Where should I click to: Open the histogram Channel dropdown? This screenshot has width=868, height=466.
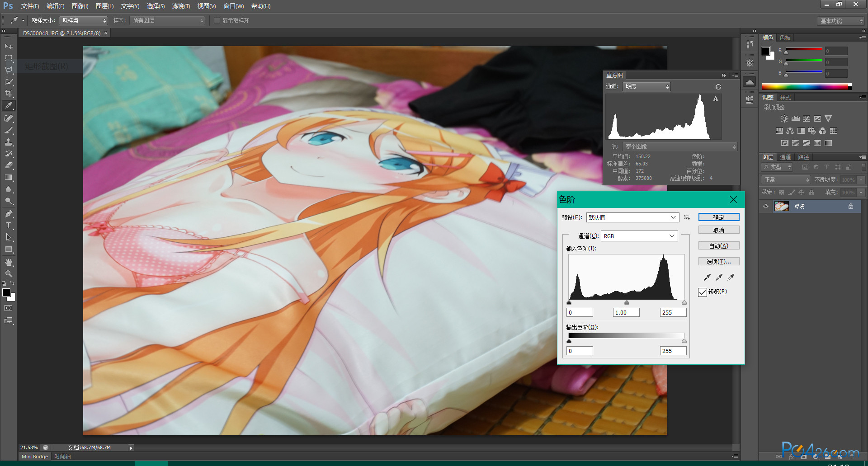[x=646, y=86]
